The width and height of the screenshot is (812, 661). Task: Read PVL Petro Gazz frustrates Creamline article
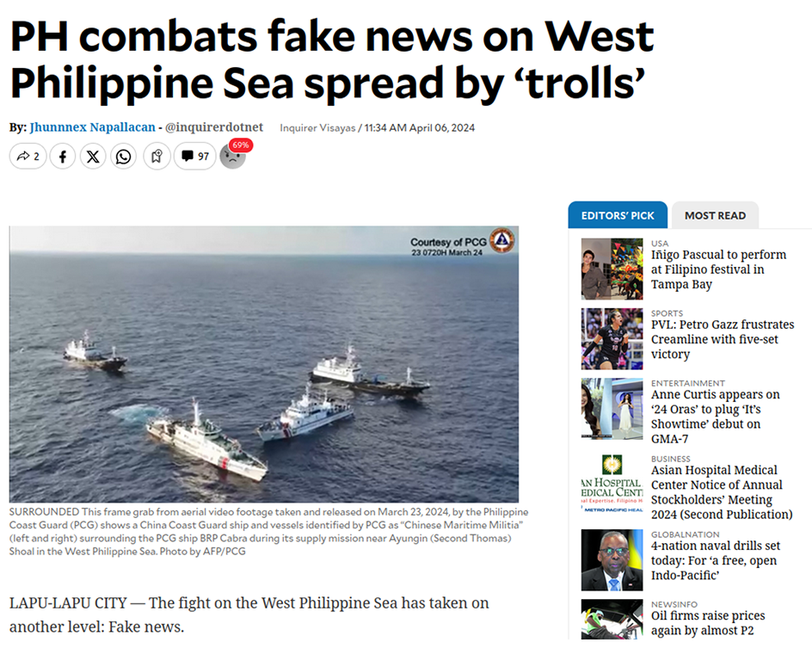(723, 339)
